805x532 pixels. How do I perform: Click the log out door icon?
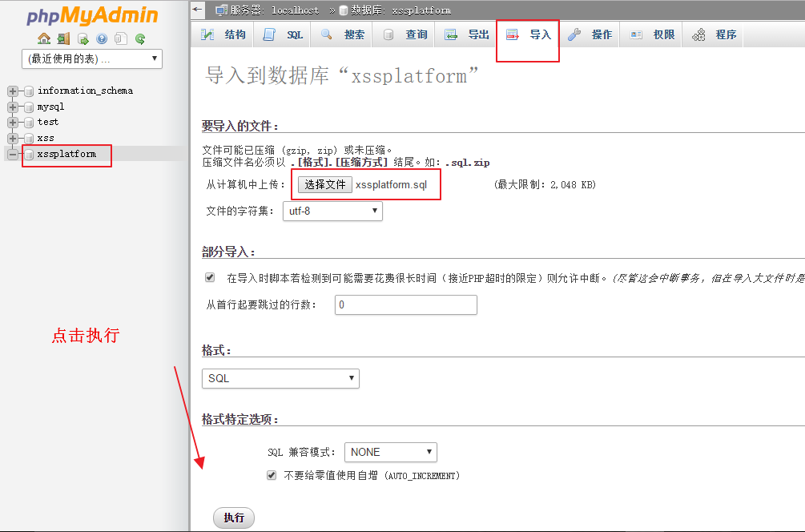click(63, 38)
